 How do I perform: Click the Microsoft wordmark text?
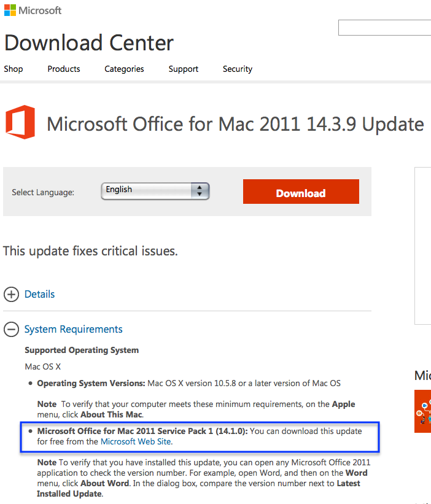40,10
